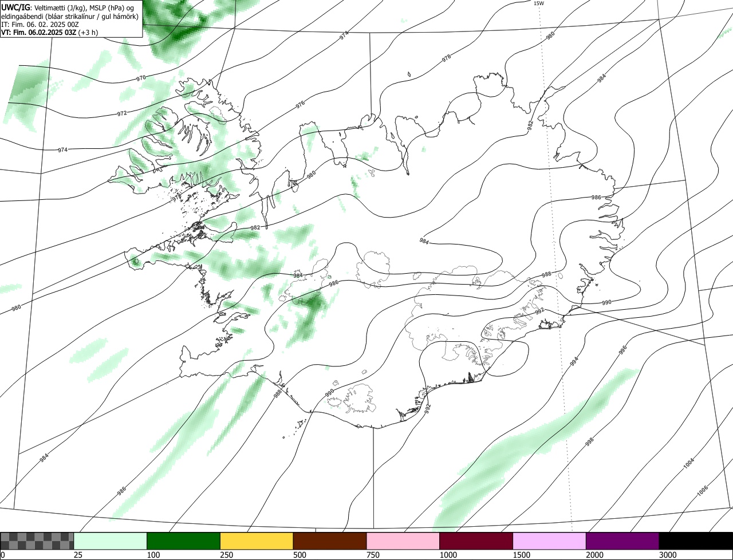Click the '500' legend value

299,555
